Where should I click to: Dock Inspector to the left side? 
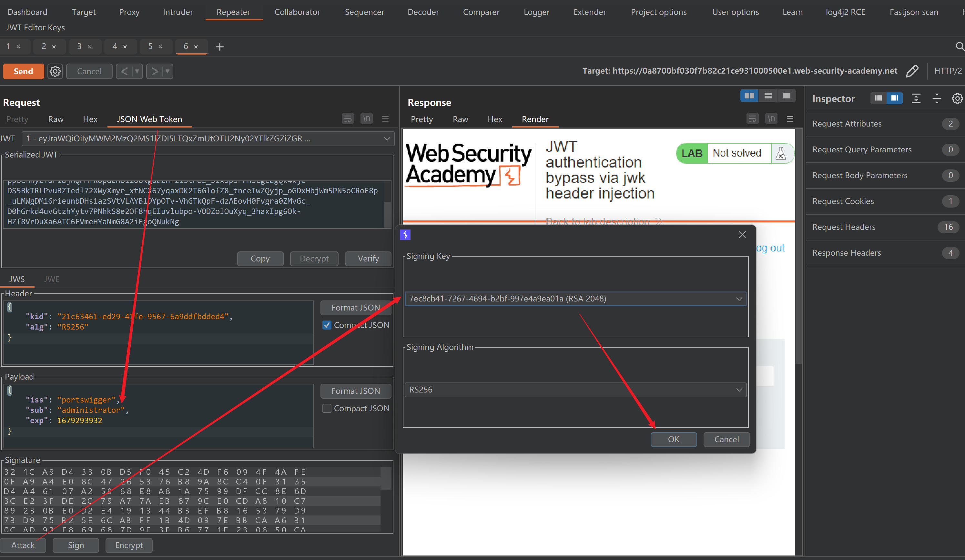tap(879, 98)
